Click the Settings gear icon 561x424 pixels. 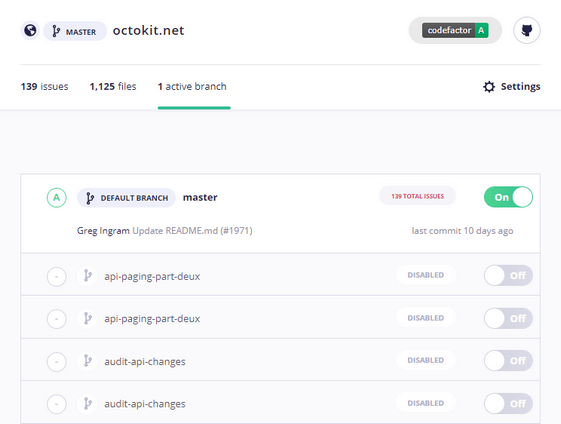pos(489,87)
